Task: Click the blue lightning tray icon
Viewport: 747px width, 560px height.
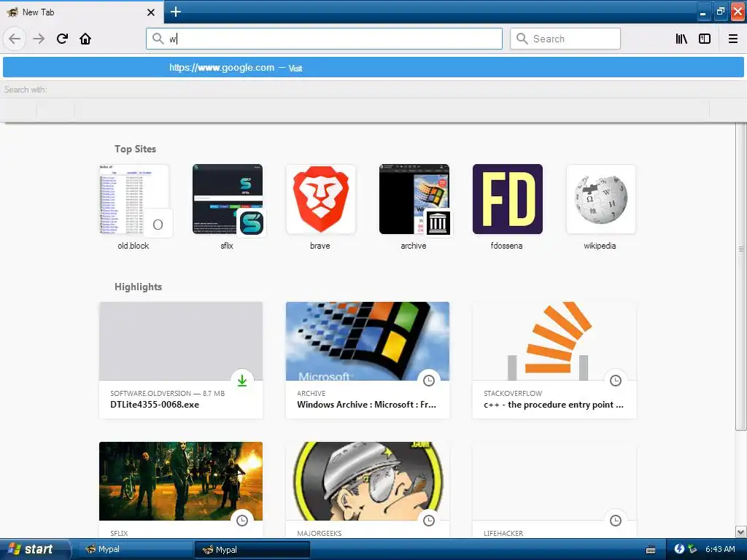Action: pyautogui.click(x=679, y=549)
